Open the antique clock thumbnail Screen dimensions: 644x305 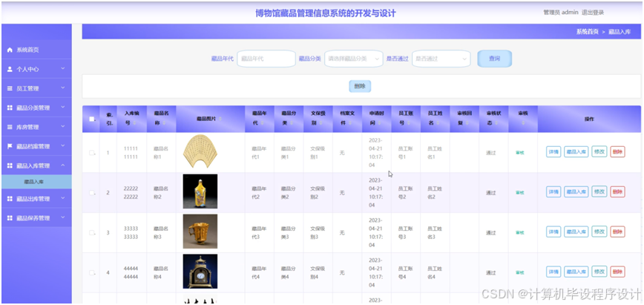(x=200, y=272)
